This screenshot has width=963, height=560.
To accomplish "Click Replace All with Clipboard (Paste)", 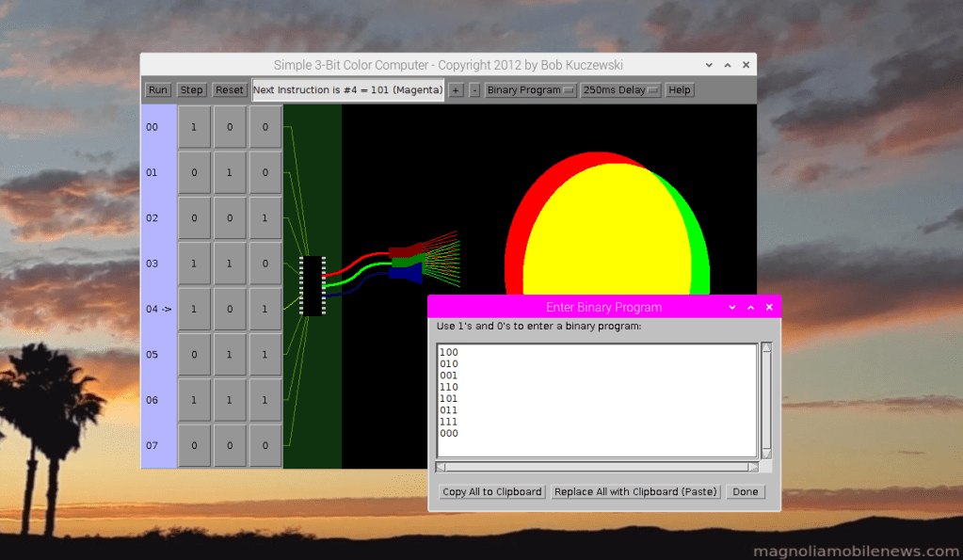I will pyautogui.click(x=635, y=492).
